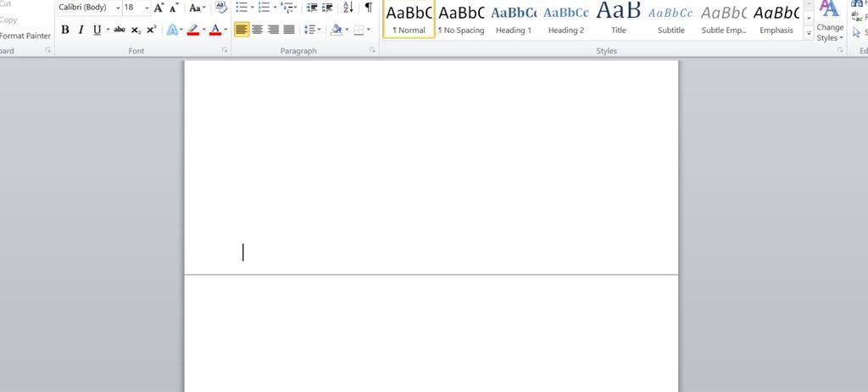Decrease paragraph indent
Image resolution: width=868 pixels, height=392 pixels.
pyautogui.click(x=312, y=8)
